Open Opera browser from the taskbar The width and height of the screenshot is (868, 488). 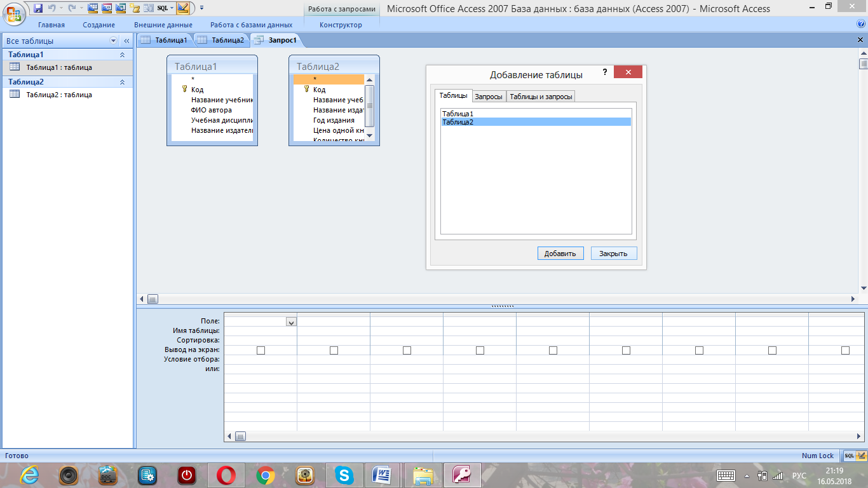[226, 475]
